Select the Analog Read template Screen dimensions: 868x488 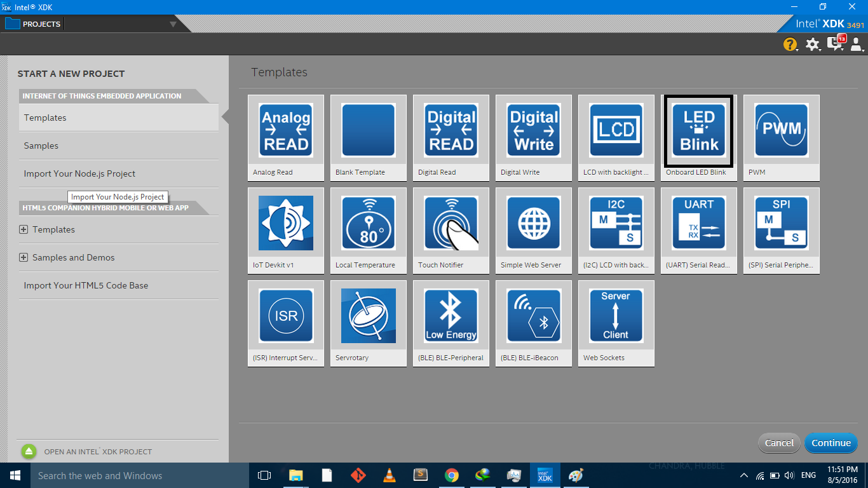(286, 138)
